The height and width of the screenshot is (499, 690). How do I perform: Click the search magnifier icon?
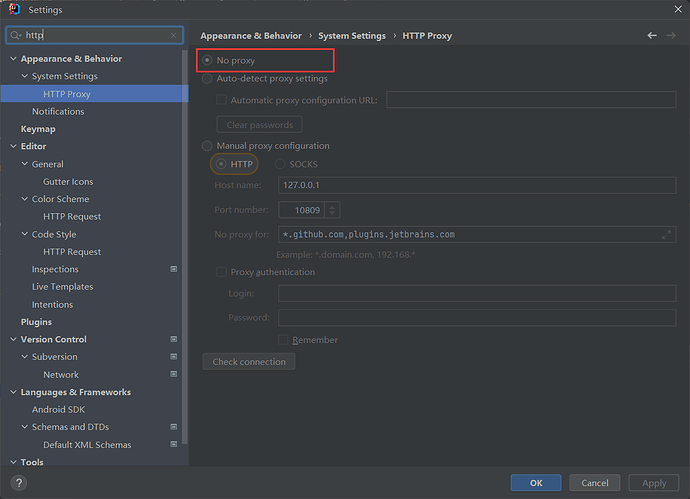tap(15, 35)
